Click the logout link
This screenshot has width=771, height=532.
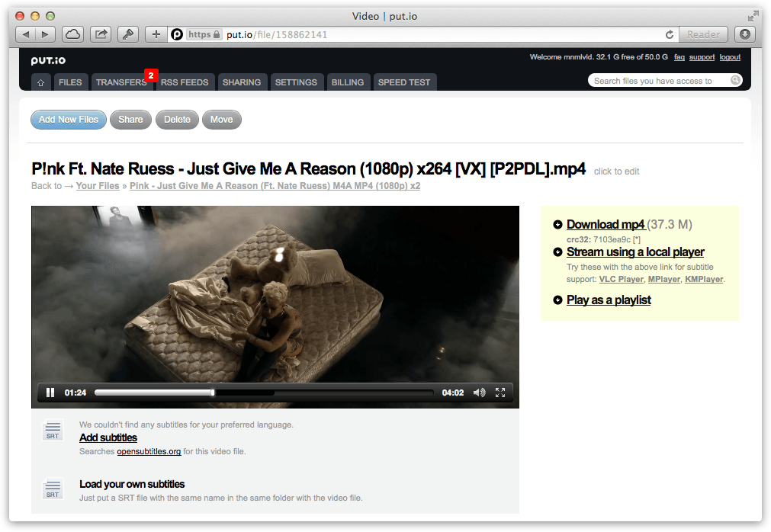730,57
